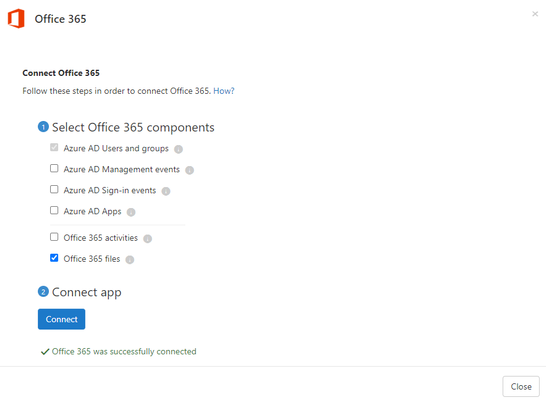Open the How? help link
Screen dimensions: 546x400
[x=224, y=91]
